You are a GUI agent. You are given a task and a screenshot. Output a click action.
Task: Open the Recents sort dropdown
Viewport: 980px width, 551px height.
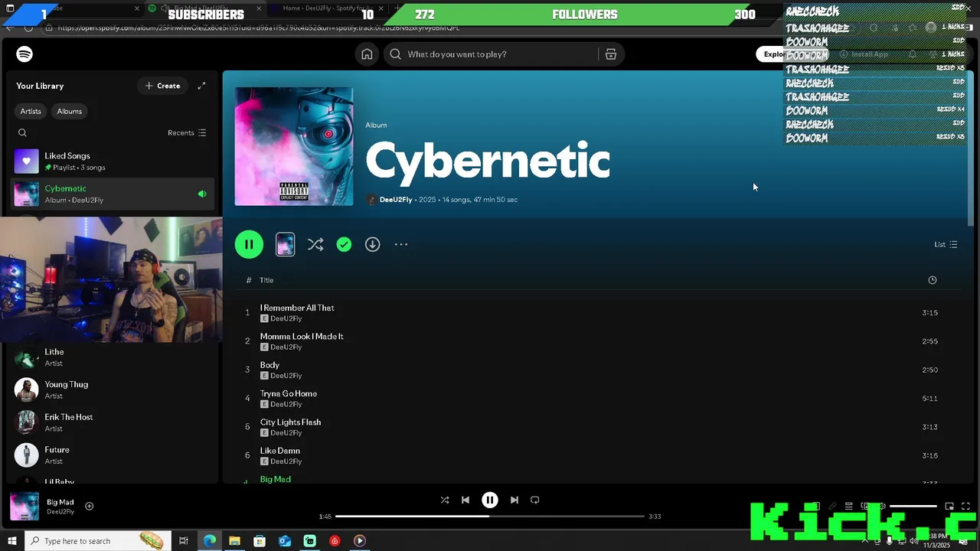[187, 132]
